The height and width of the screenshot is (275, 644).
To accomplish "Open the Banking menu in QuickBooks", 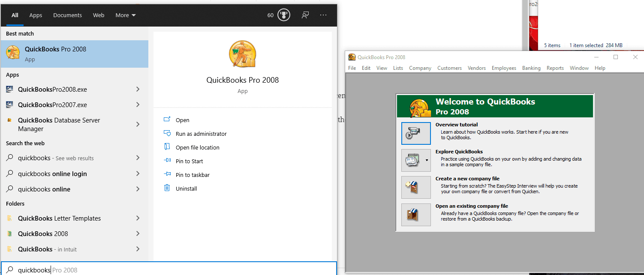I will (531, 68).
